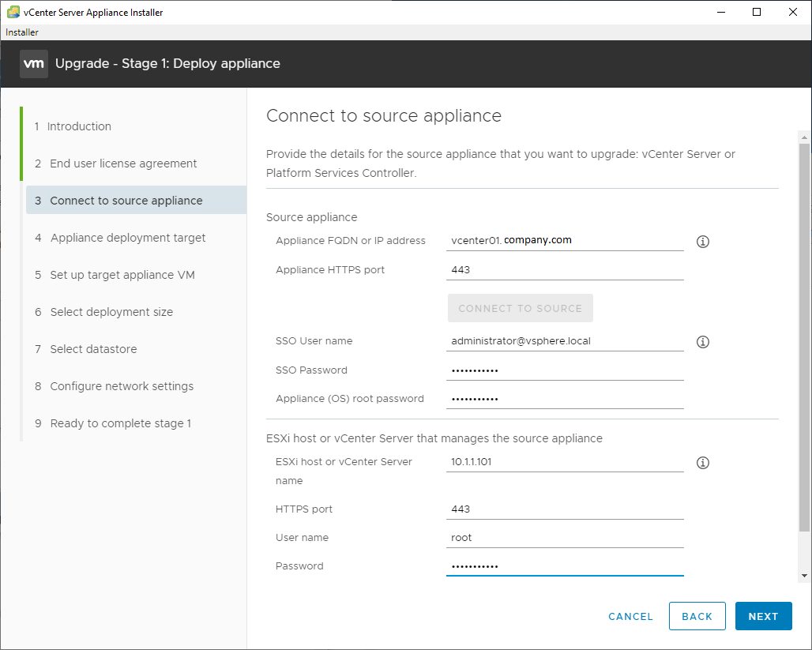Focus the Appliance HTTPS port field
Screen dimensions: 812x650
coord(565,270)
